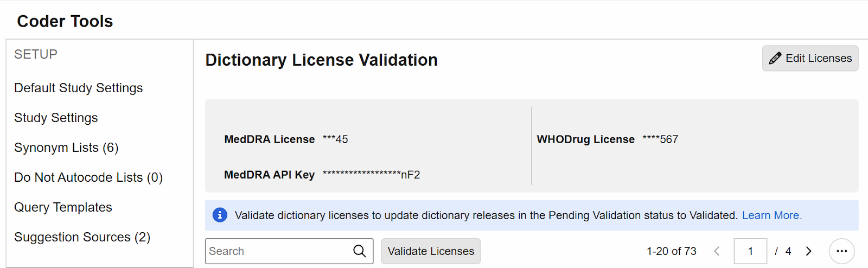Viewport: 868px width, 268px height.
Task: Go to Query Templates
Action: (63, 207)
